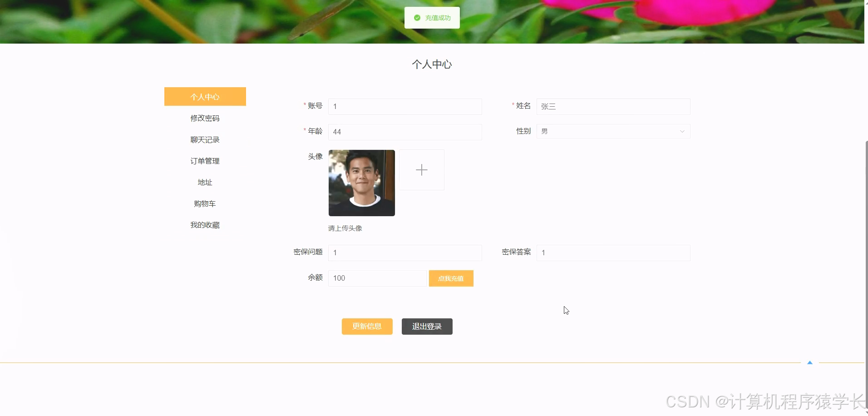Click the 姓名 input showing 张三
Viewport: 868px width, 416px height.
(x=613, y=106)
